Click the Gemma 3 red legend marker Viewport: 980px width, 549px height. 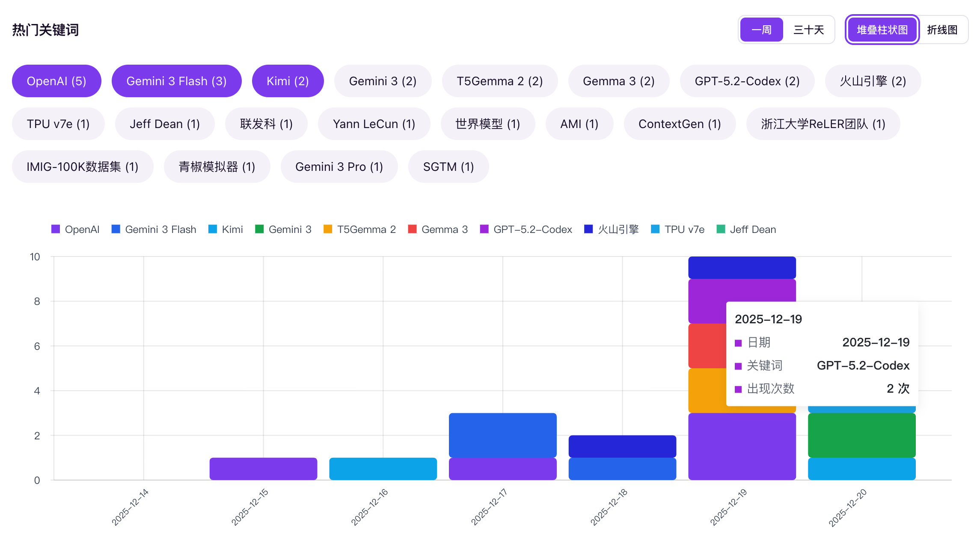pos(413,229)
